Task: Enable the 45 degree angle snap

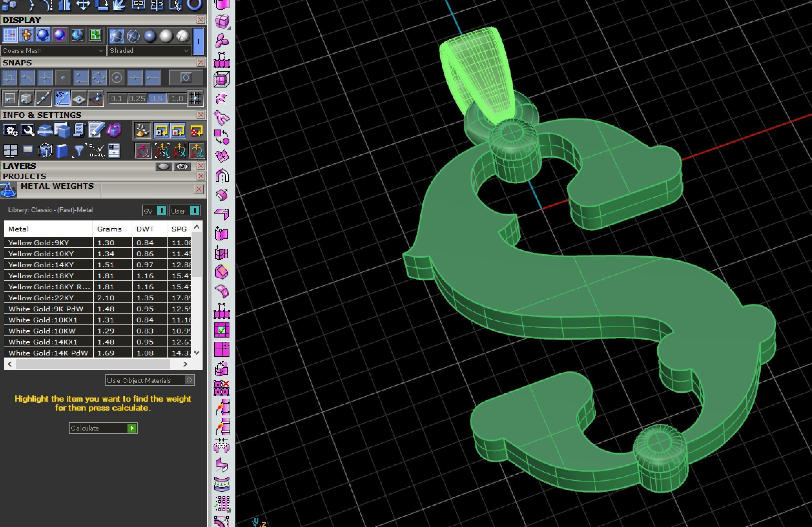Action: coord(62,99)
